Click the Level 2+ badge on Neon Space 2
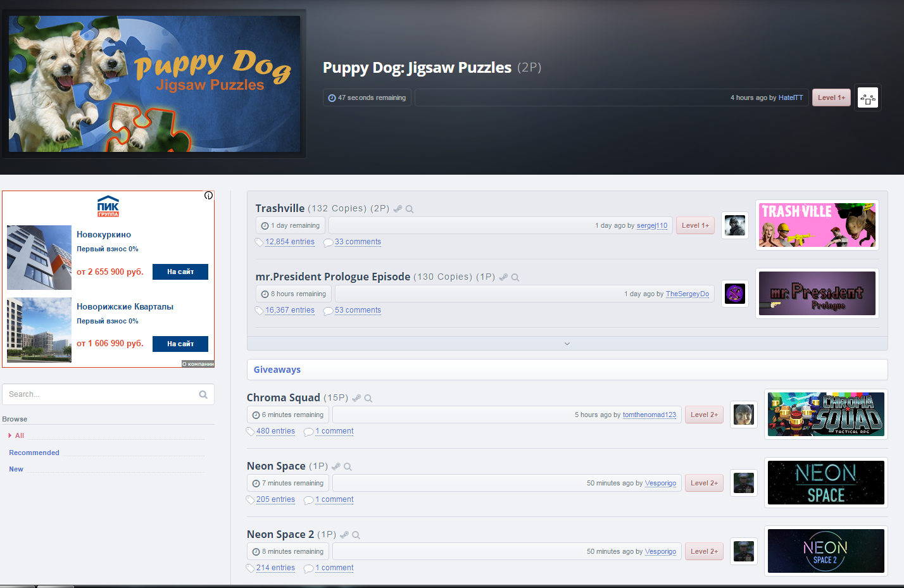904x588 pixels. tap(704, 551)
